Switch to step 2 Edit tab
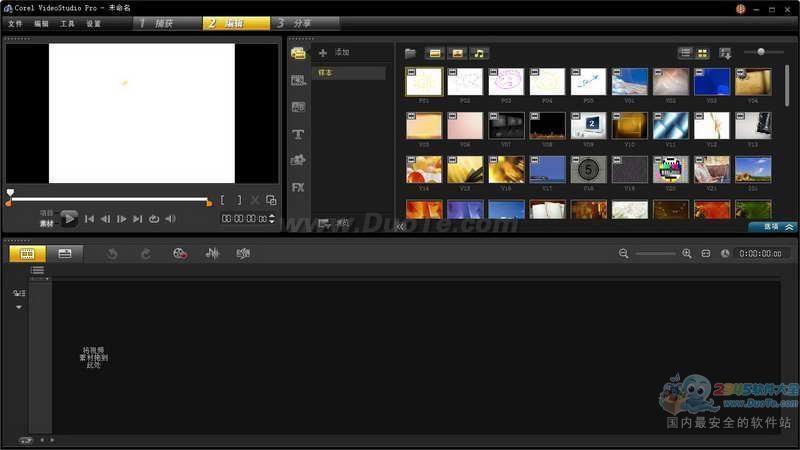Image resolution: width=800 pixels, height=450 pixels. point(236,23)
